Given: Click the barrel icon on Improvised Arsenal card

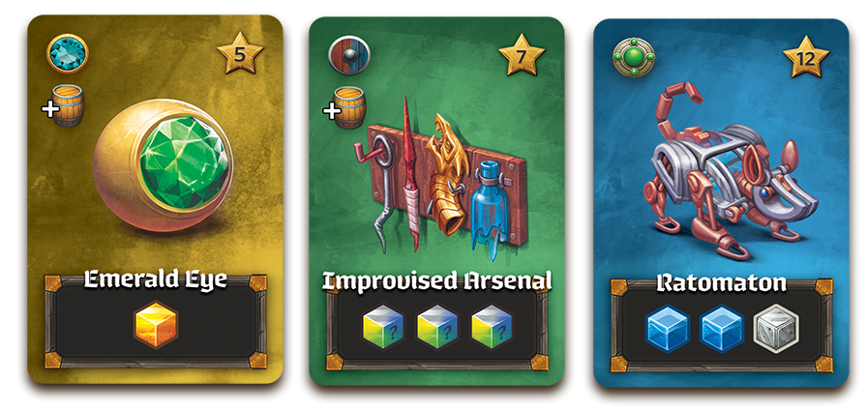Looking at the screenshot, I should [x=349, y=107].
